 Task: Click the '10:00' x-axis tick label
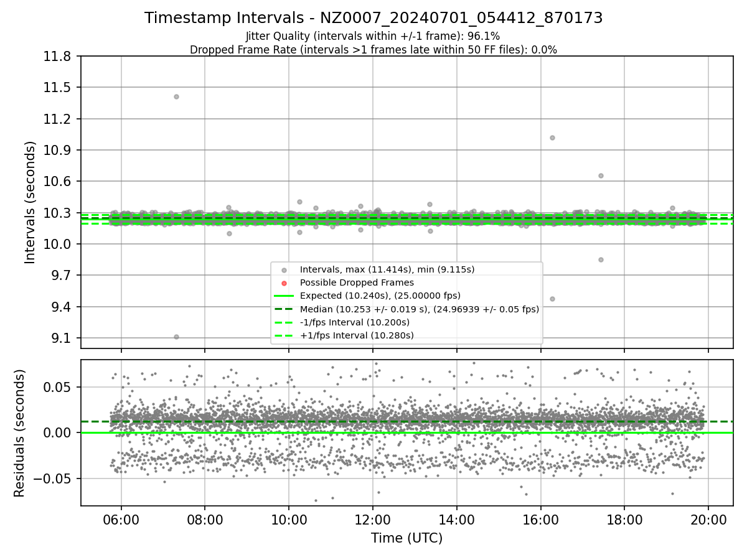[289, 519]
